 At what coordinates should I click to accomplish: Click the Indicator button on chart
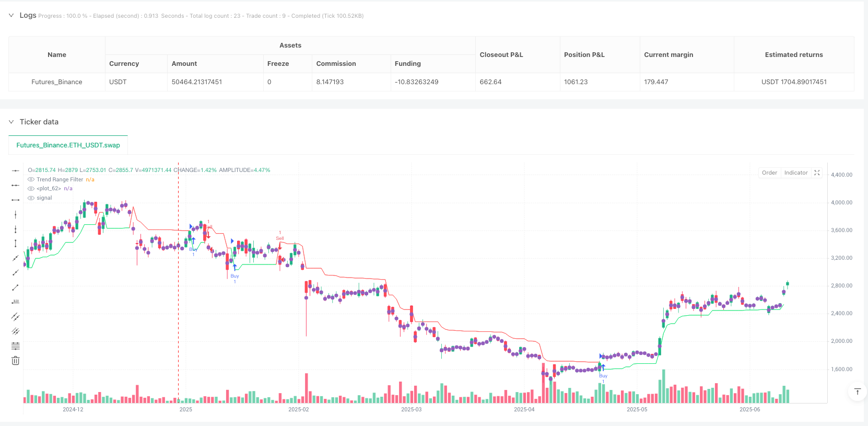click(795, 173)
